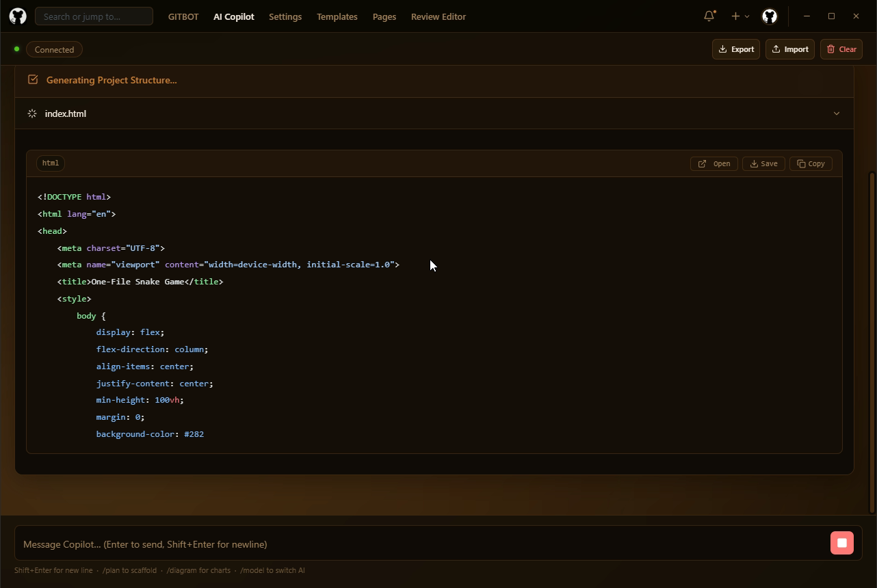Export the conversation

(735, 49)
